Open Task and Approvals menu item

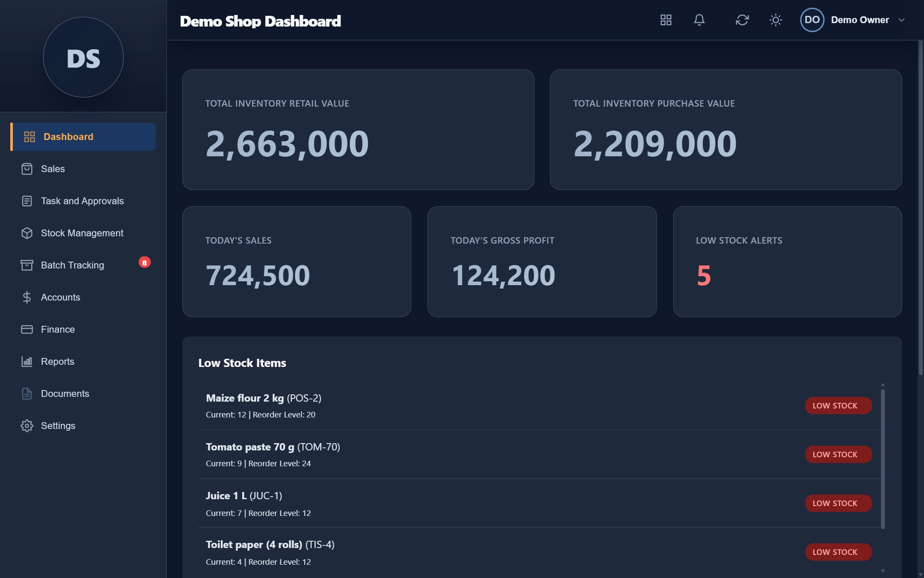pyautogui.click(x=83, y=201)
